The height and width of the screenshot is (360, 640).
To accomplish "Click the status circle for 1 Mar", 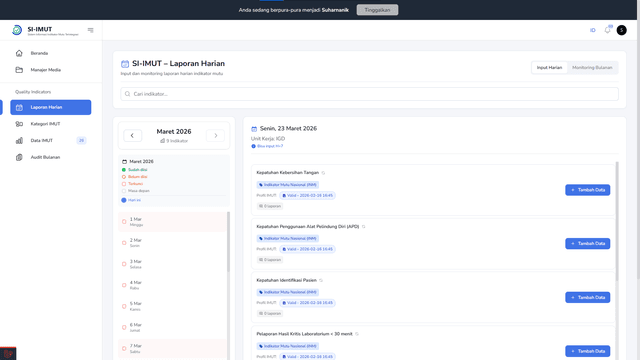I will 124,222.
